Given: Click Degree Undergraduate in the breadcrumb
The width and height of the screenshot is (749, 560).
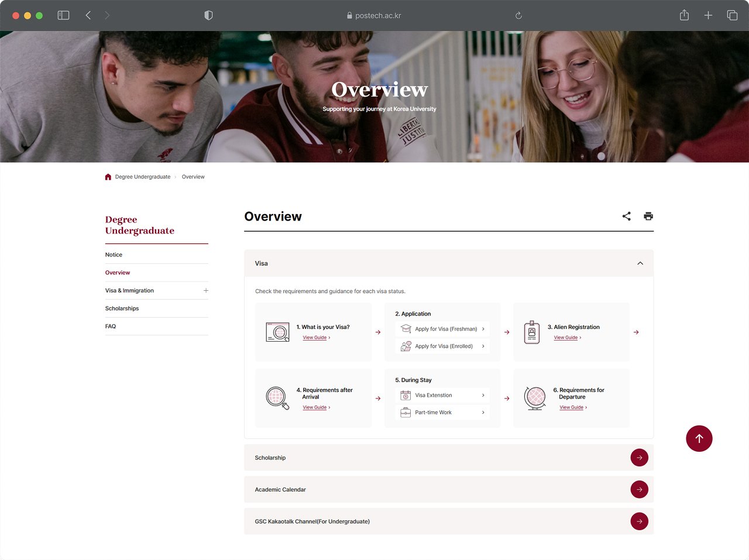Looking at the screenshot, I should [x=143, y=177].
